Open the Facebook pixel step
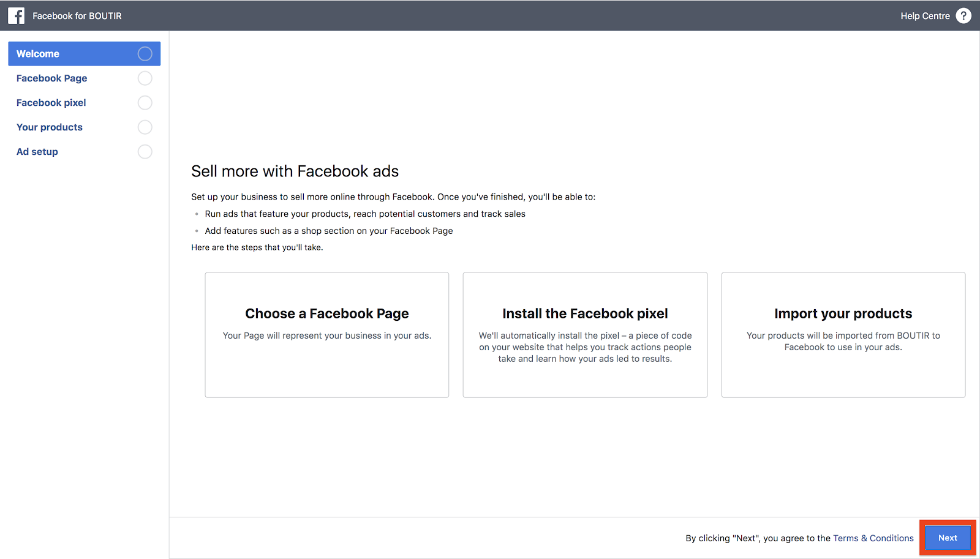The height and width of the screenshot is (559, 980). click(x=85, y=103)
